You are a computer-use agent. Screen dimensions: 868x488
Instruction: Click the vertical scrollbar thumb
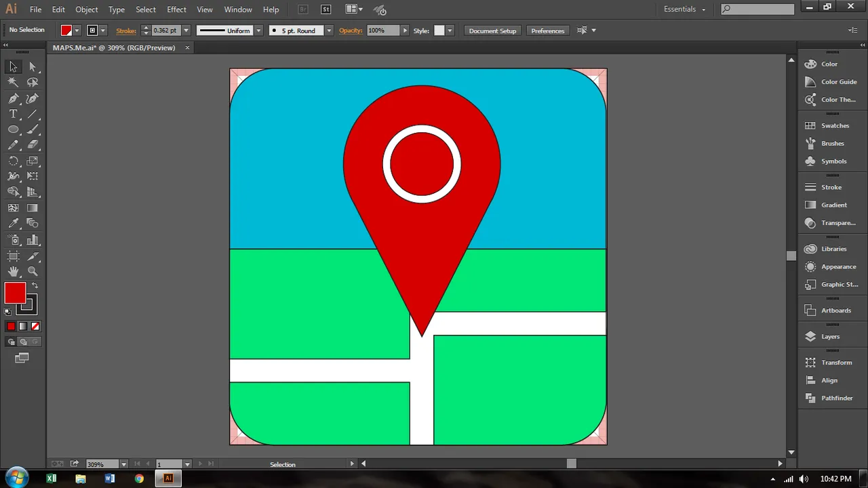click(x=791, y=256)
